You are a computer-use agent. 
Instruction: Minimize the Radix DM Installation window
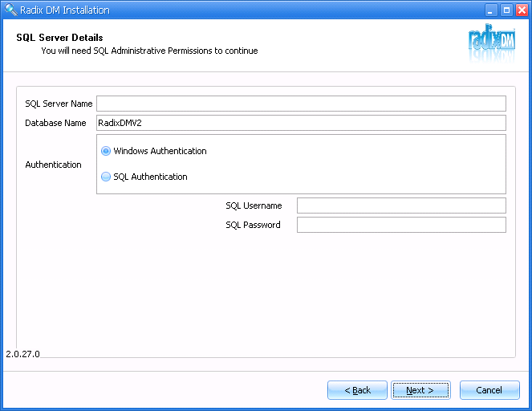[x=490, y=10]
